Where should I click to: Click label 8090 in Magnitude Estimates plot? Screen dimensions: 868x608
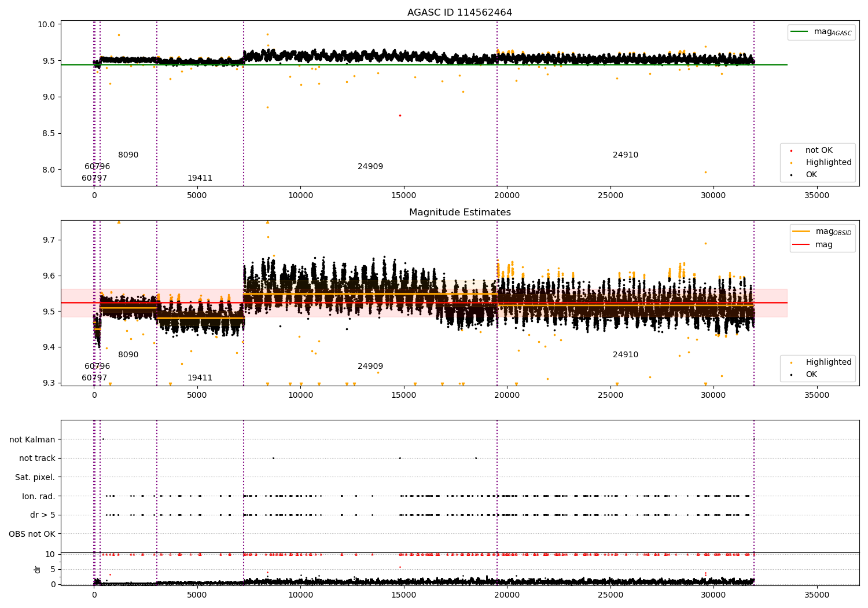(128, 355)
